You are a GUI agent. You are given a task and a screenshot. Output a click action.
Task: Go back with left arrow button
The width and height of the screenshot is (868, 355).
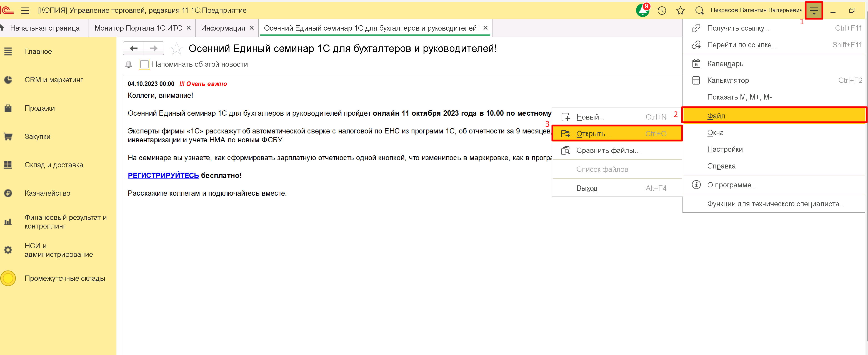(x=134, y=48)
